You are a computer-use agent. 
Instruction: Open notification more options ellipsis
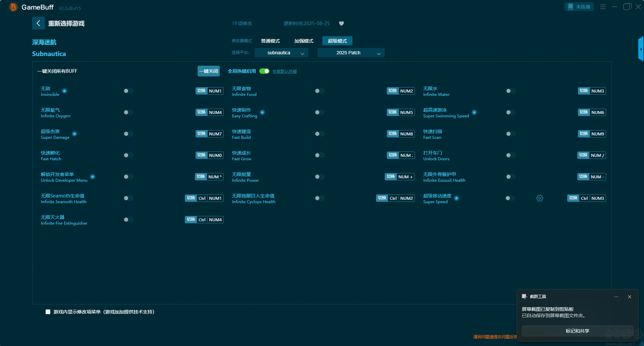616,297
